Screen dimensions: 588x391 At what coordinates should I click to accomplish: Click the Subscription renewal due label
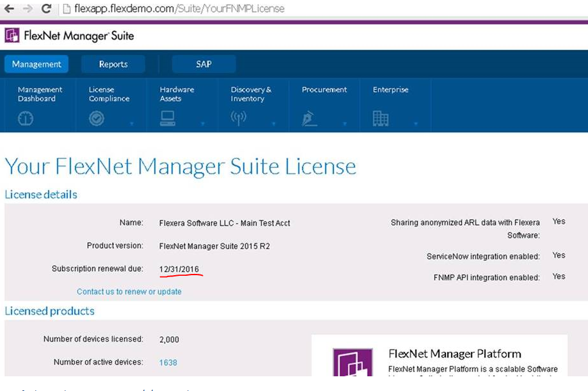pyautogui.click(x=97, y=269)
